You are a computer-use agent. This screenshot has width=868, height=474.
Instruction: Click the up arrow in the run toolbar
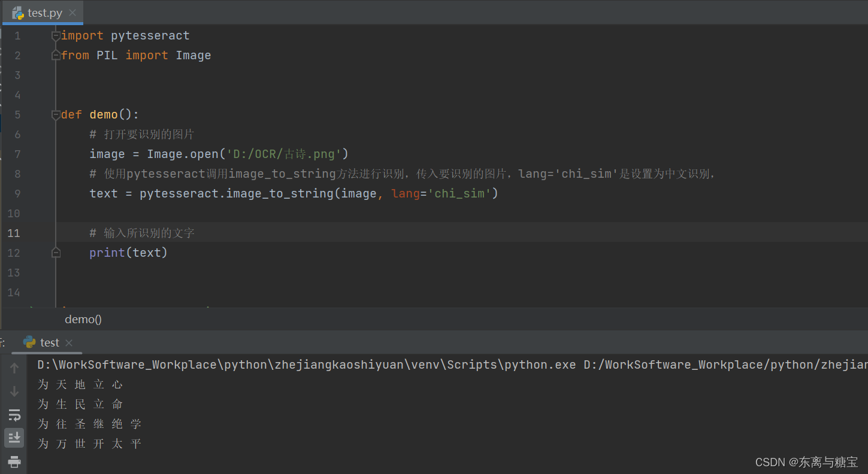(x=14, y=367)
